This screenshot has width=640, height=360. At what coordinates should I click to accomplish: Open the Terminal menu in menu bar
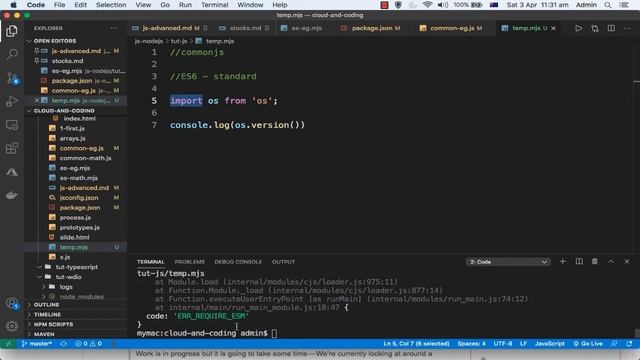(x=214, y=5)
